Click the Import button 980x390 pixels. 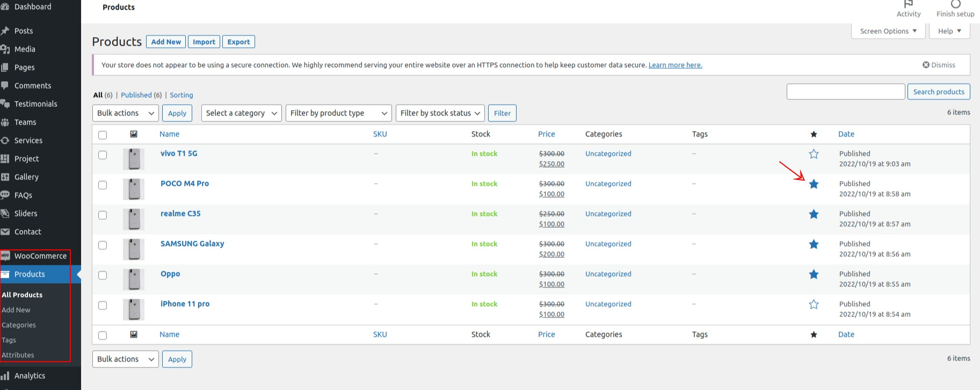click(x=204, y=42)
